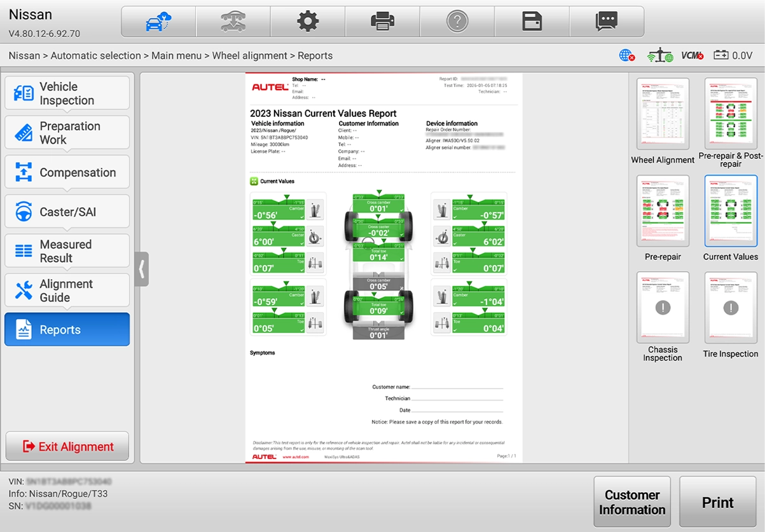Open settings gear in top toolbar
Image resolution: width=765 pixels, height=532 pixels.
tap(308, 22)
